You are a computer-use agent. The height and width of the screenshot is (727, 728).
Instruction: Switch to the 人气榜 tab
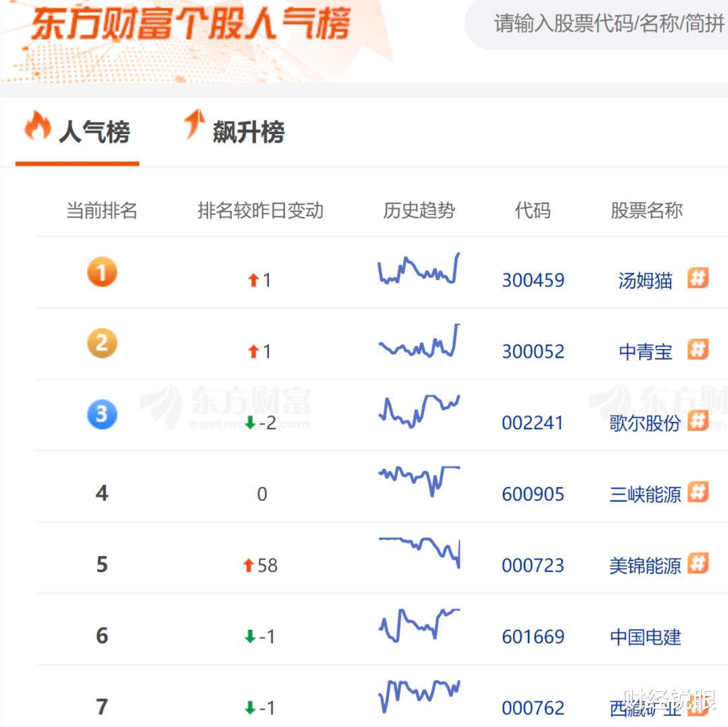pos(77,132)
